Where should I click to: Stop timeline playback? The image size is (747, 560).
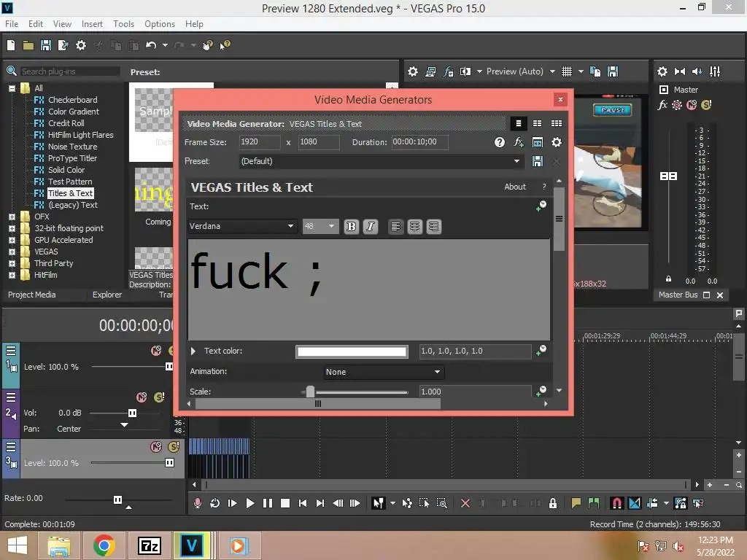point(285,503)
